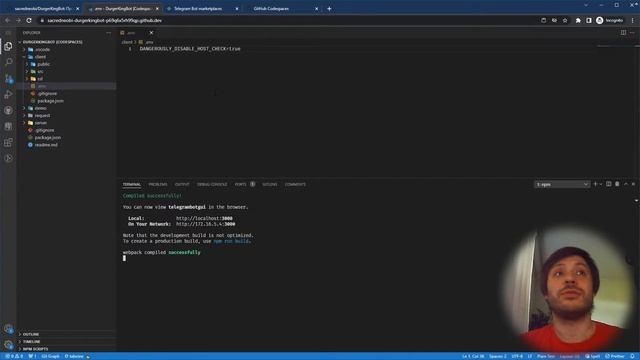Split the terminal panel
Viewport: 640px width, 360px height.
(x=609, y=184)
